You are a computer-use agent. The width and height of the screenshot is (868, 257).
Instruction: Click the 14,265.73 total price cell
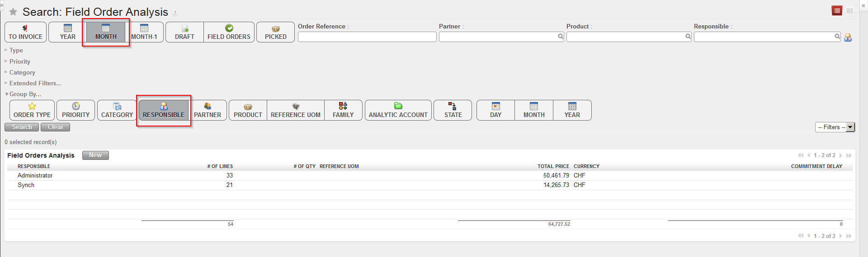(556, 185)
